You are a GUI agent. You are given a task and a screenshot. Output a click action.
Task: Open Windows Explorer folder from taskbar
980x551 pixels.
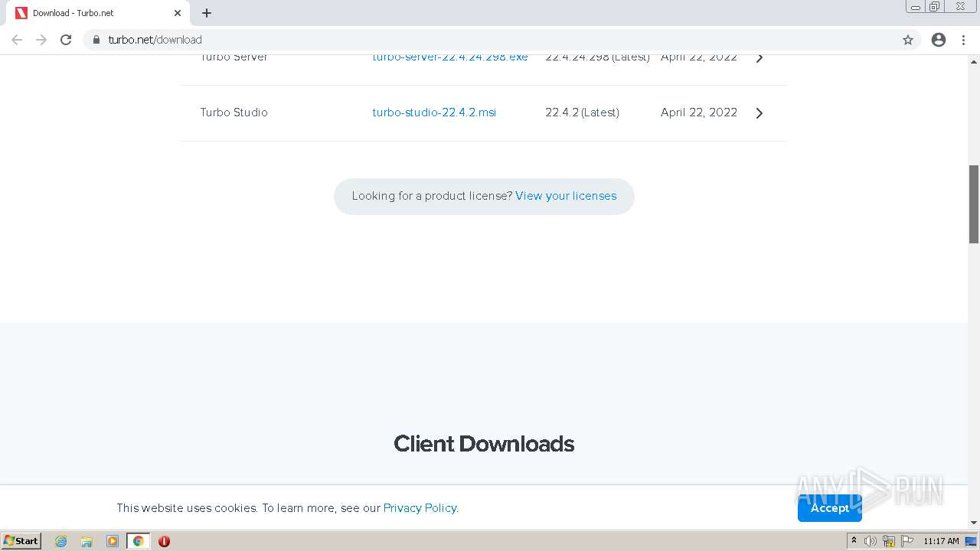(x=87, y=541)
